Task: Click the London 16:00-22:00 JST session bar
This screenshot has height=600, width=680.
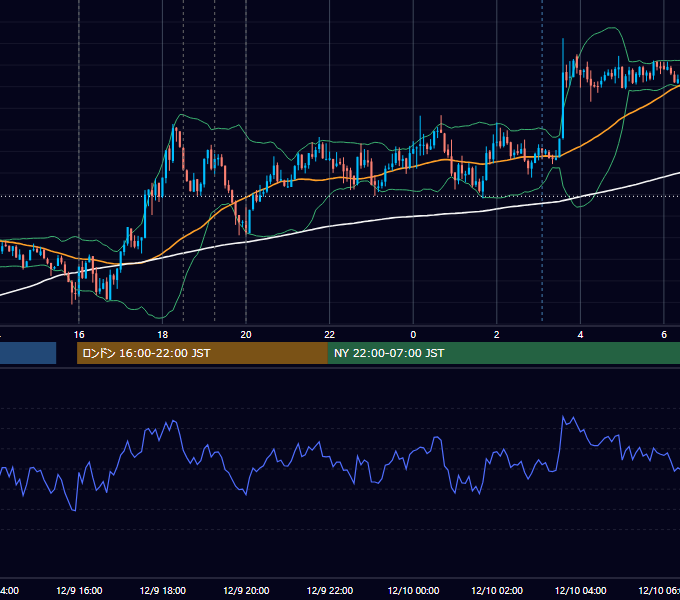Action: 202,353
